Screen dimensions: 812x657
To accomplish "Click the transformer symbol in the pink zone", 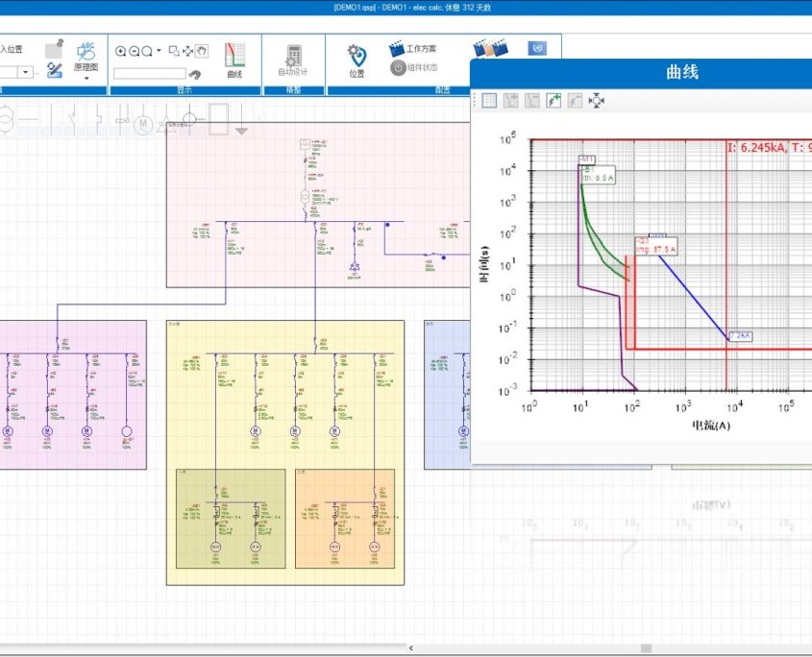I will (x=306, y=197).
